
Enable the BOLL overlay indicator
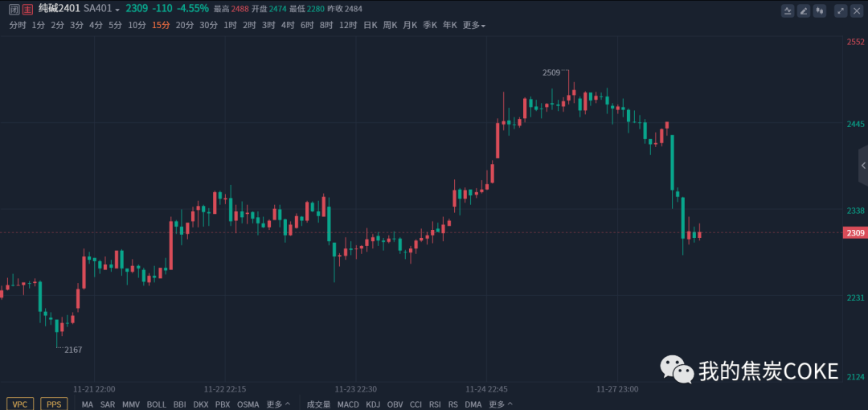tap(157, 404)
